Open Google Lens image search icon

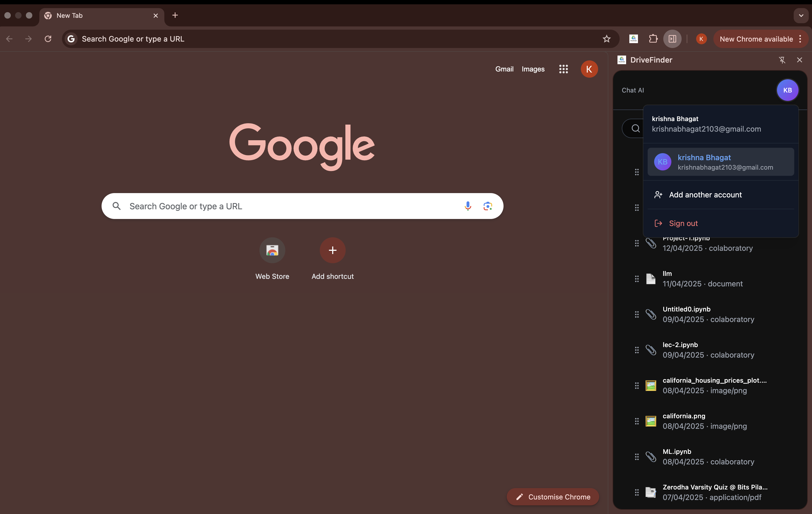click(x=488, y=206)
